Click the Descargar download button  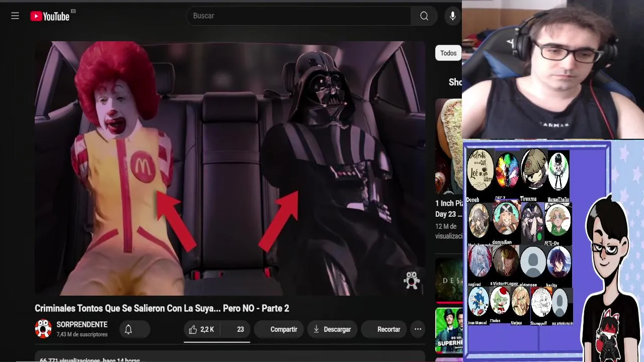[x=332, y=329]
